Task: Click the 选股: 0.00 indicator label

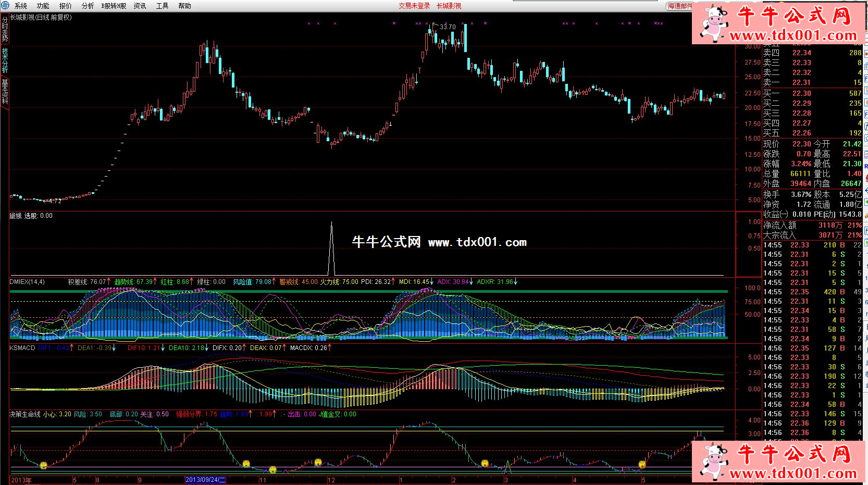Action: [x=39, y=216]
